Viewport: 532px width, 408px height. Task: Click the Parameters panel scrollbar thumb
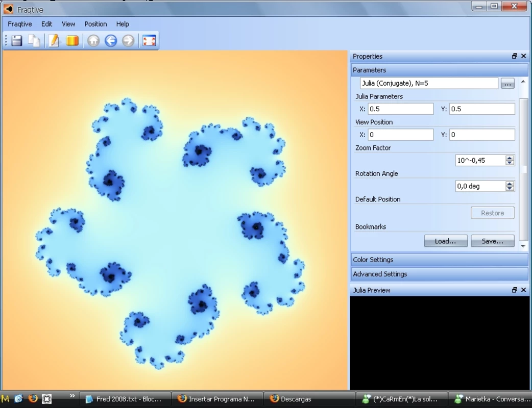click(x=523, y=169)
